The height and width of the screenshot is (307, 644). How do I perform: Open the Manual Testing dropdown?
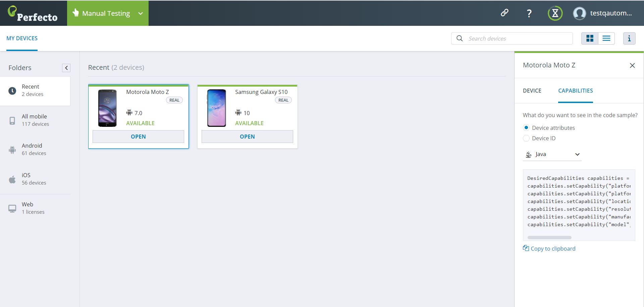108,13
